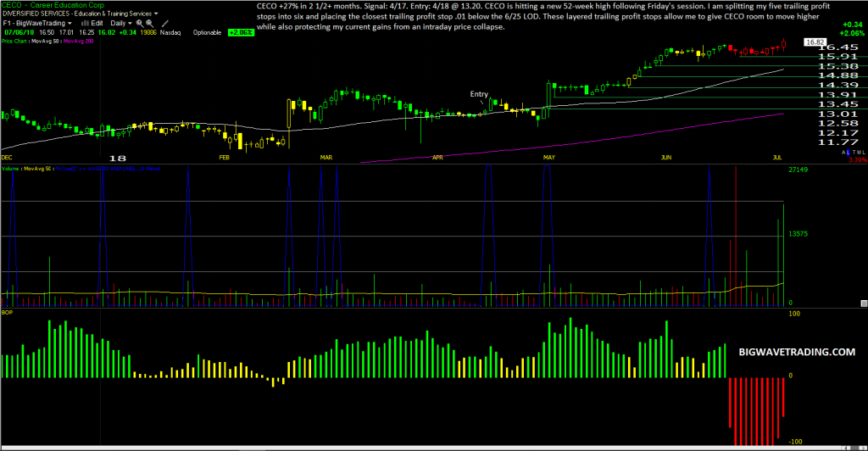Click the 13575 volume axis value
868x451 pixels.
tap(798, 234)
